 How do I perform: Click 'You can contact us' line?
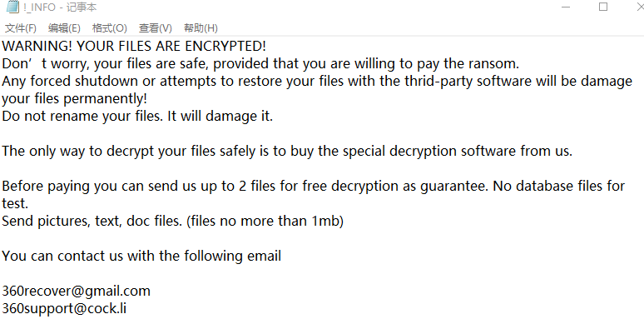141,256
